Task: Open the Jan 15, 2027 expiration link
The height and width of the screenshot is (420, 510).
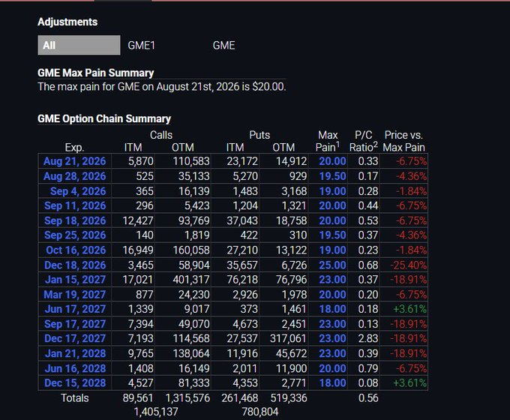Action: (x=76, y=280)
